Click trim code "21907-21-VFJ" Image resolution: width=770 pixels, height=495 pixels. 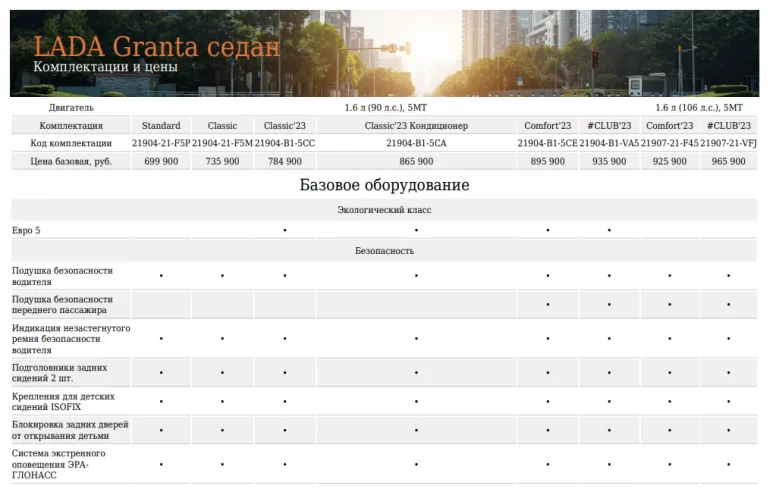point(729,143)
